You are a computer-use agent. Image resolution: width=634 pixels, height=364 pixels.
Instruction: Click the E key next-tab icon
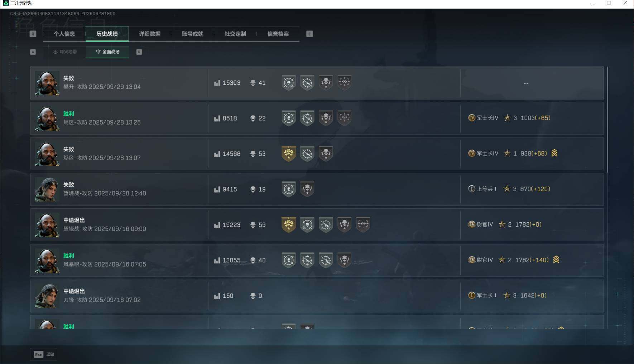coord(309,34)
